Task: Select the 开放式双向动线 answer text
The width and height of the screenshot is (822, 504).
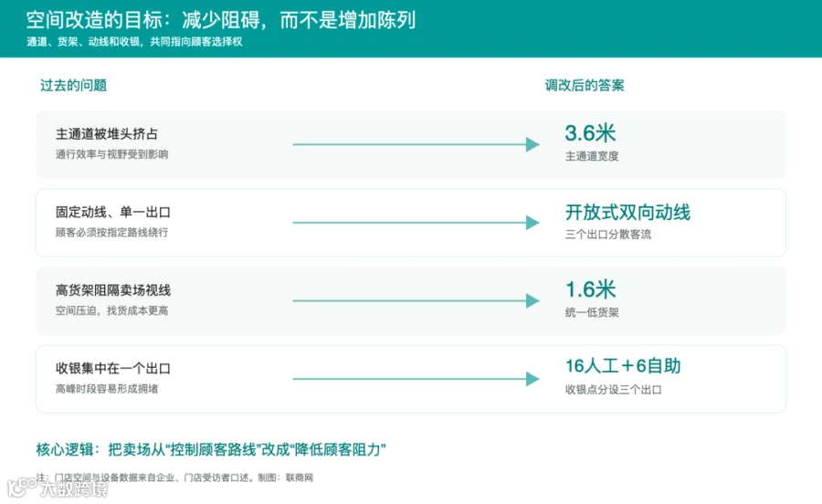Action: (627, 212)
